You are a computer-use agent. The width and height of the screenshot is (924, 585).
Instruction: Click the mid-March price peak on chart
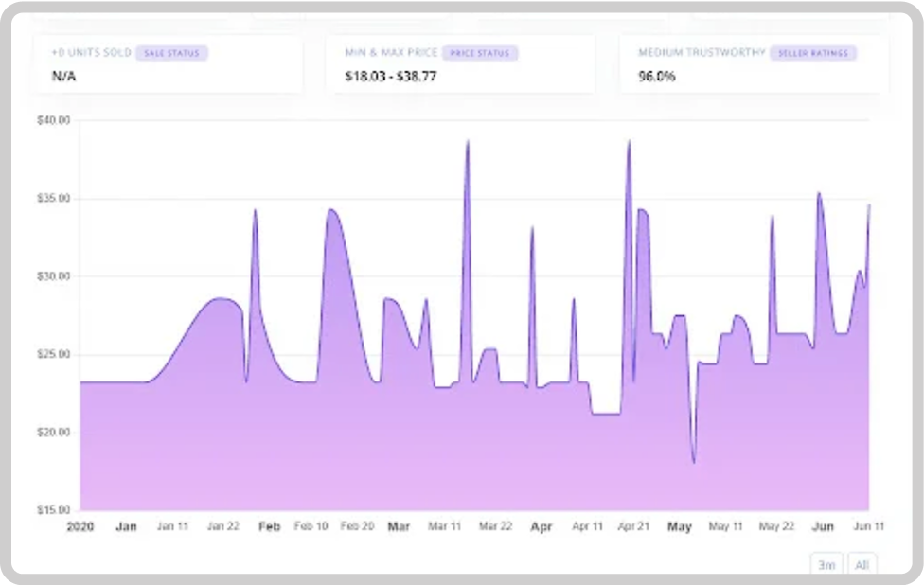coord(467,142)
